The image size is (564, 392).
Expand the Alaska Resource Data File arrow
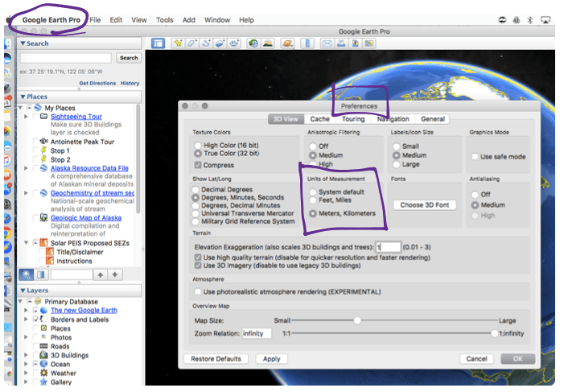(x=26, y=168)
